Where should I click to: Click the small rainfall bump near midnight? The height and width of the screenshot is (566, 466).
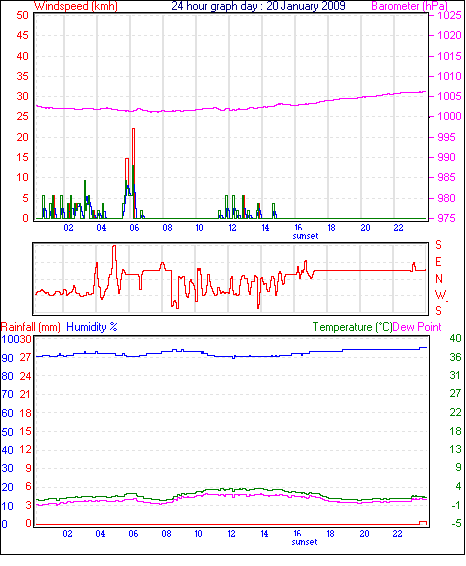pyautogui.click(x=423, y=523)
